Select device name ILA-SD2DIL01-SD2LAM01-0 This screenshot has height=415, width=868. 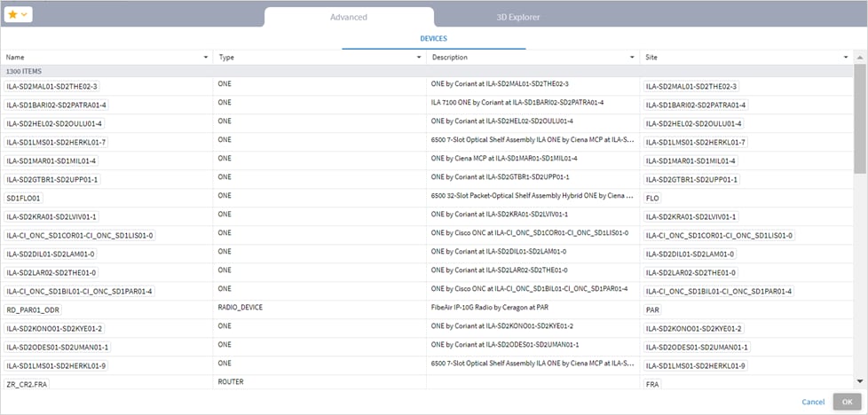pos(51,254)
